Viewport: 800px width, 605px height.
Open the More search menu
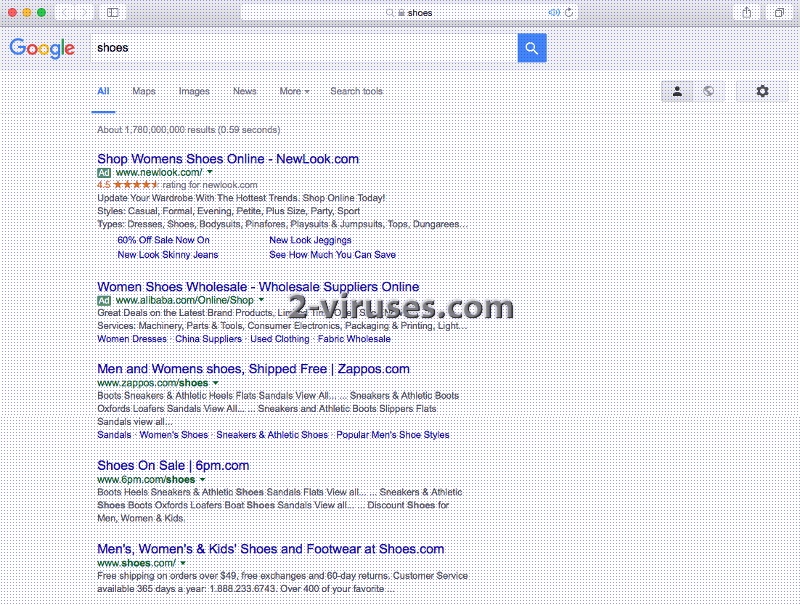click(x=294, y=91)
